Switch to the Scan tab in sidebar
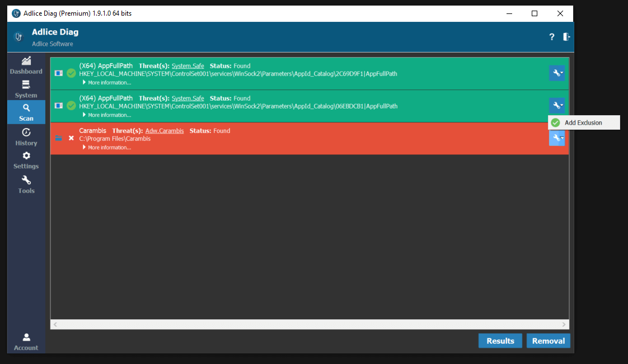 click(26, 112)
